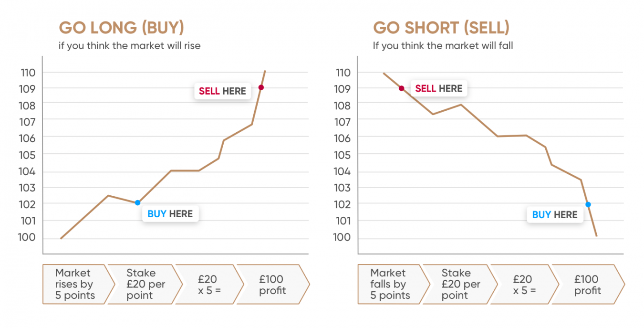
Task: Click the 'Market rises by 5 points' step
Action: pyautogui.click(x=74, y=284)
